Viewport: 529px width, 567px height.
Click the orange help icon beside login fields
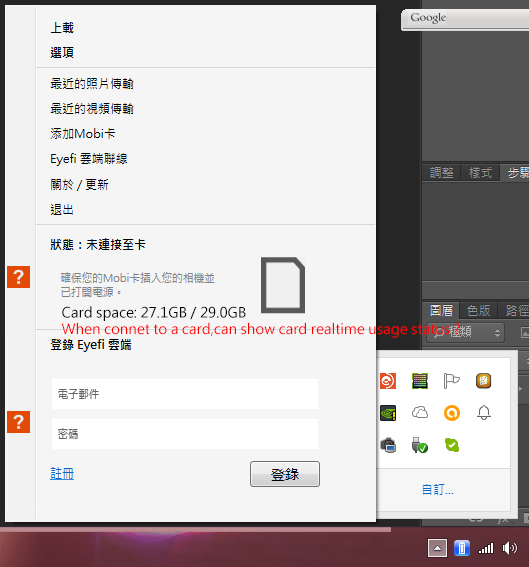18,422
